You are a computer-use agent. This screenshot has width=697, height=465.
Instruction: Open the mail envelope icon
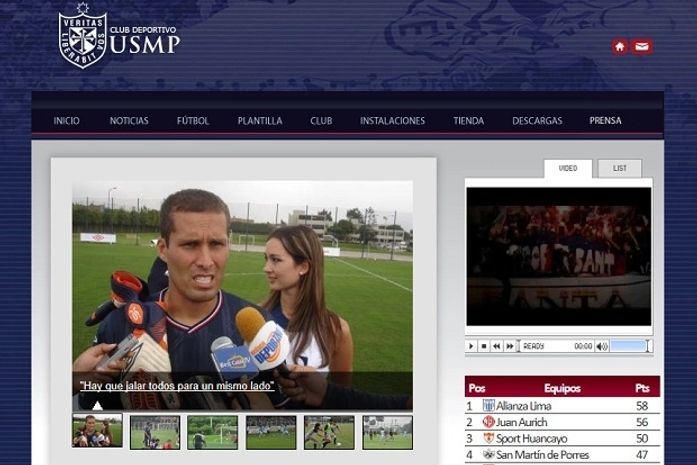(641, 47)
